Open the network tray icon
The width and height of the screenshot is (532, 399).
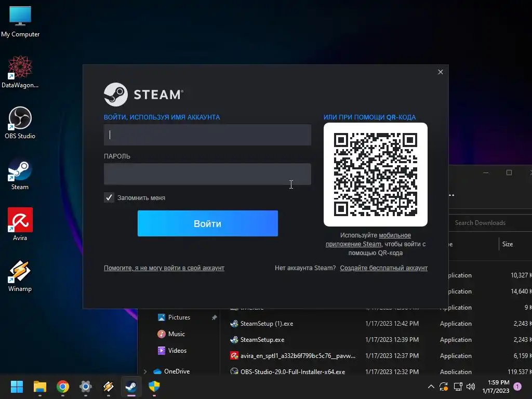(x=458, y=387)
